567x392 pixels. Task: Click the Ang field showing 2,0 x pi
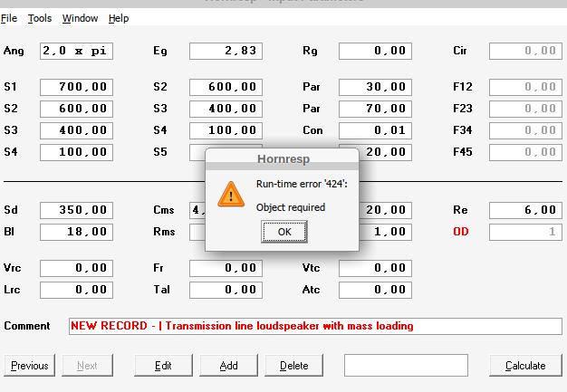pyautogui.click(x=76, y=51)
